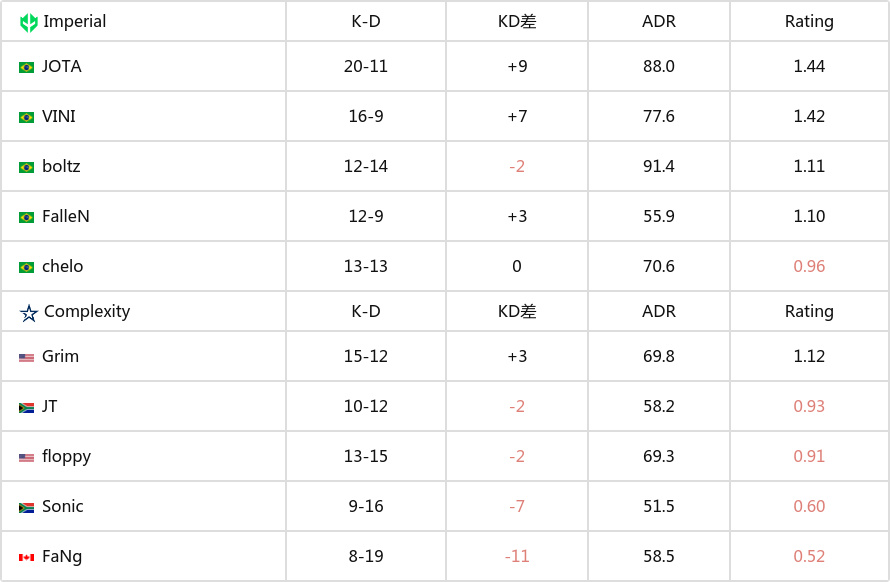Click Imperial's Rating column header

point(809,22)
